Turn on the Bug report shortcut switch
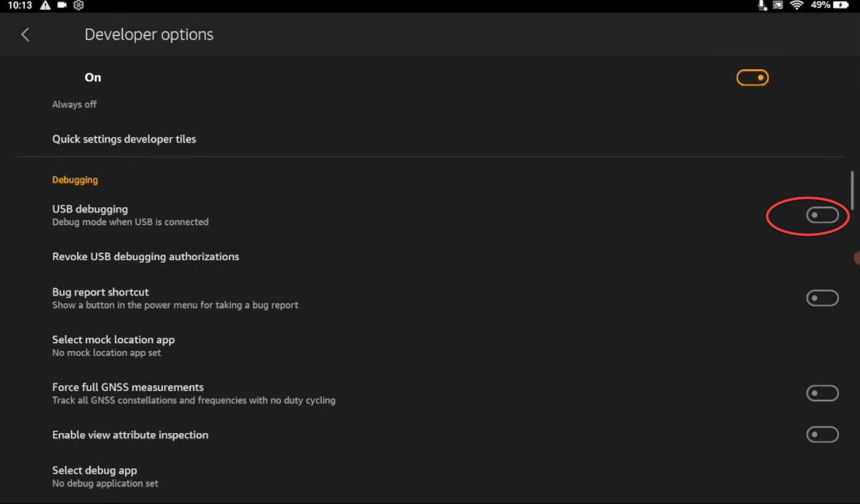The image size is (860, 504). click(822, 298)
